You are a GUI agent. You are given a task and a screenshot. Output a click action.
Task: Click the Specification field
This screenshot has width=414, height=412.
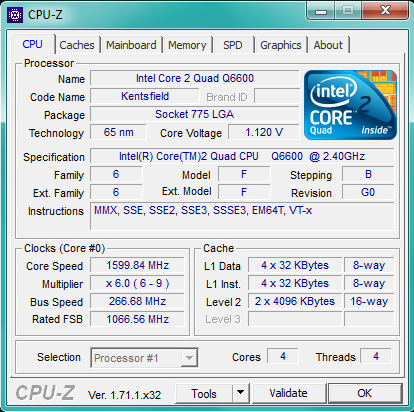tap(242, 156)
